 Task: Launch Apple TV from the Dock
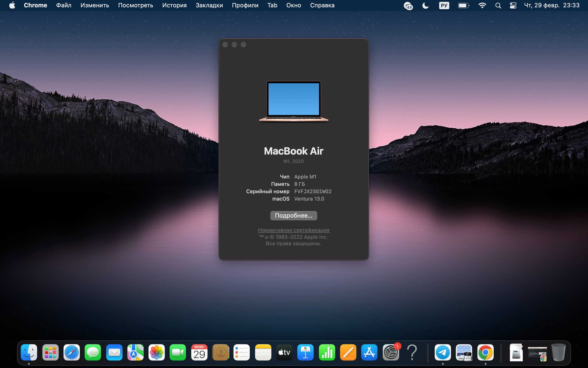pyautogui.click(x=284, y=352)
